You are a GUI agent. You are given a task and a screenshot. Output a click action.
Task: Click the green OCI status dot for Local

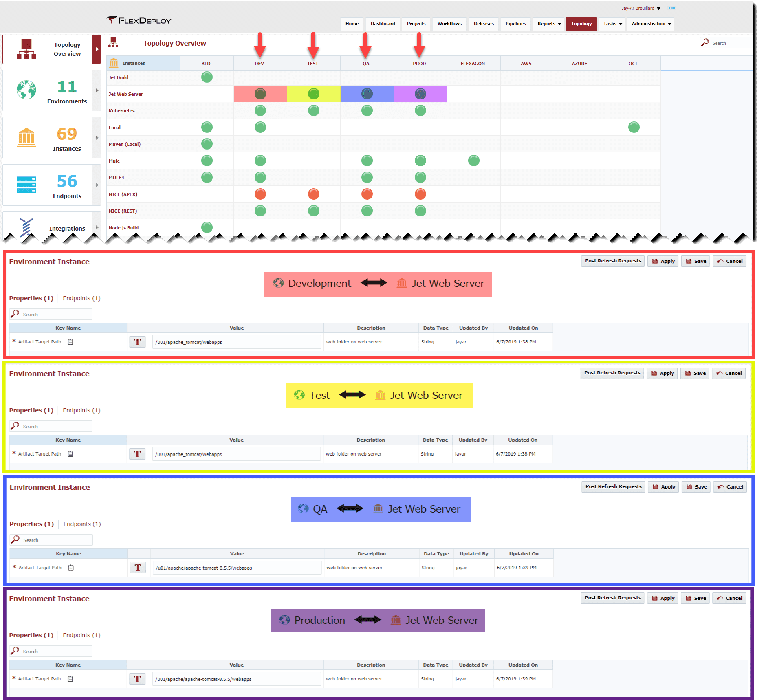pos(634,127)
